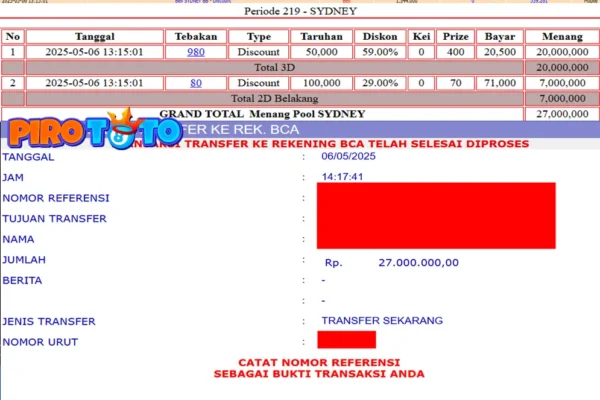Click the TRANSFER SEKARANG transfer type value
This screenshot has height=400, width=600.
381,320
